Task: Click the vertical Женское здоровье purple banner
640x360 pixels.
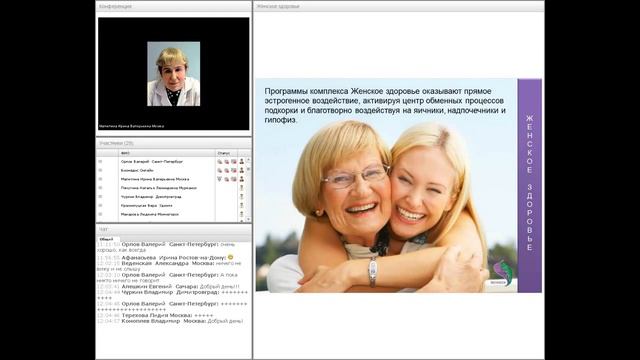Action: 529,185
